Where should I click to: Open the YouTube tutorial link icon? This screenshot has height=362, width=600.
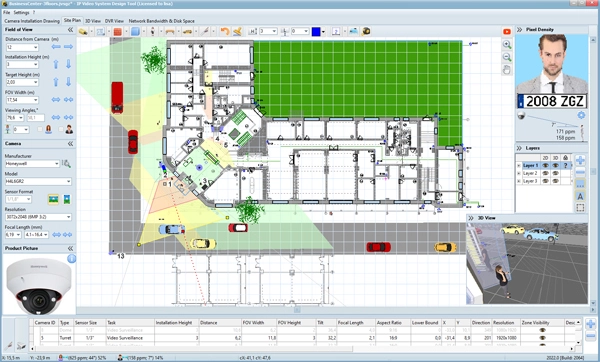pyautogui.click(x=507, y=32)
